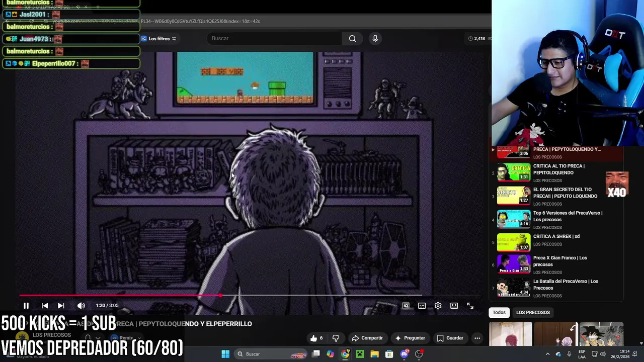Click the LOS PRECOSOS channel name under CRITICA A SHREK
Viewport: 644px width, 362px height.
pos(547,244)
